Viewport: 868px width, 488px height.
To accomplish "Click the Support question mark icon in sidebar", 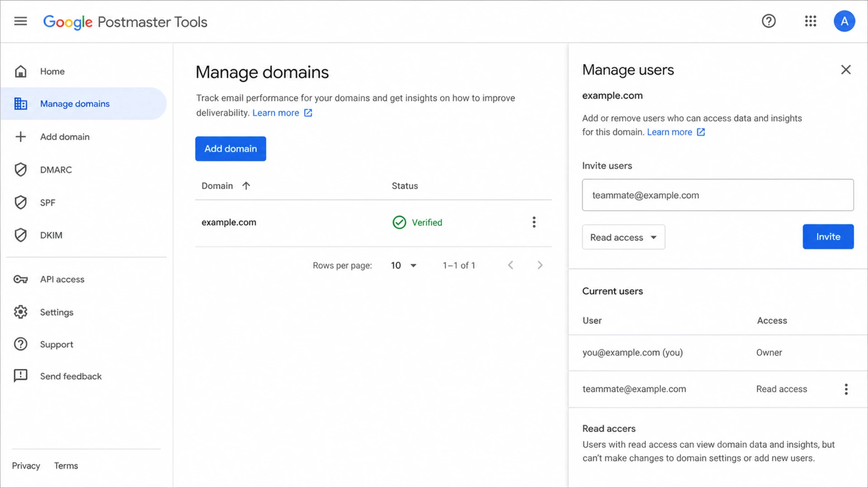I will tap(21, 344).
